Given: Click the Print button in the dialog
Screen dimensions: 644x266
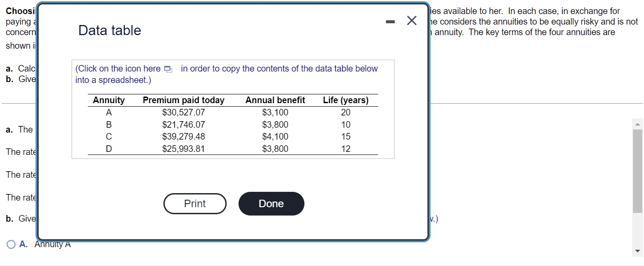Looking at the screenshot, I should click(x=195, y=203).
